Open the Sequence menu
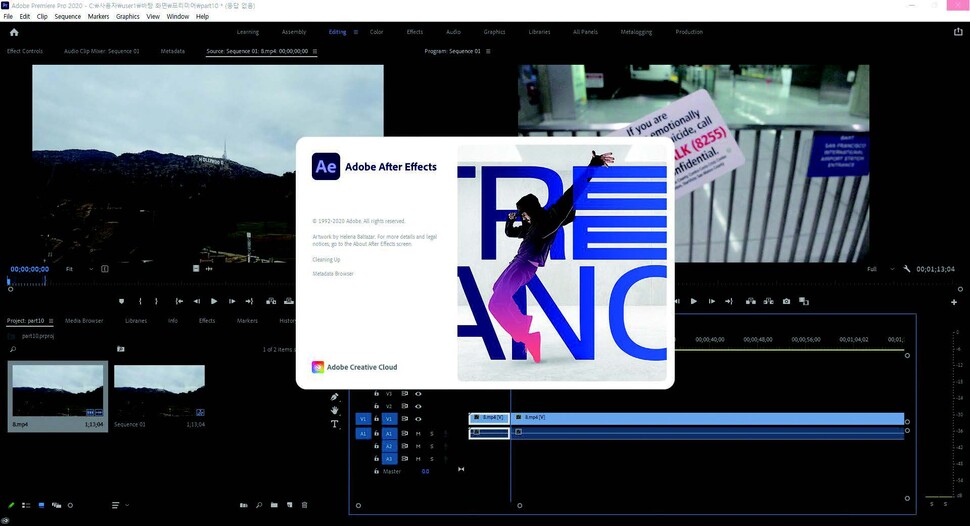970x526 pixels. click(x=67, y=17)
